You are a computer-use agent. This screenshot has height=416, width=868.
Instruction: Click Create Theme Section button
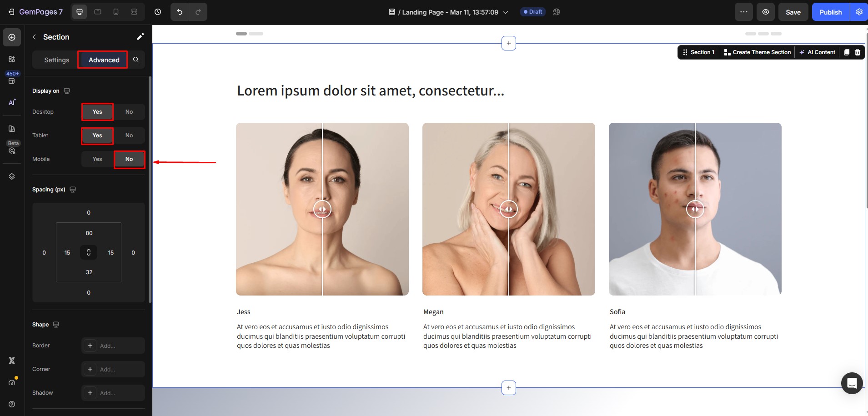click(757, 52)
